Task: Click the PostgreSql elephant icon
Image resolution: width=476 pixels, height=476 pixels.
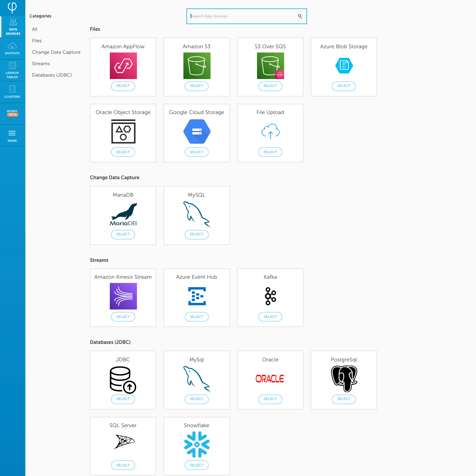Action: click(344, 379)
